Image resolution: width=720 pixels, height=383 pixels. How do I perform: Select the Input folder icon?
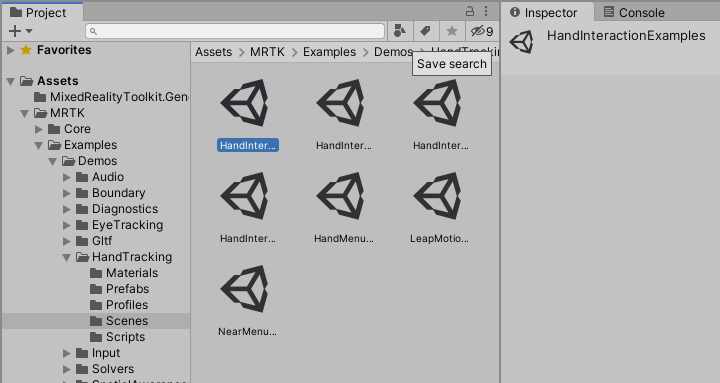[x=82, y=353]
